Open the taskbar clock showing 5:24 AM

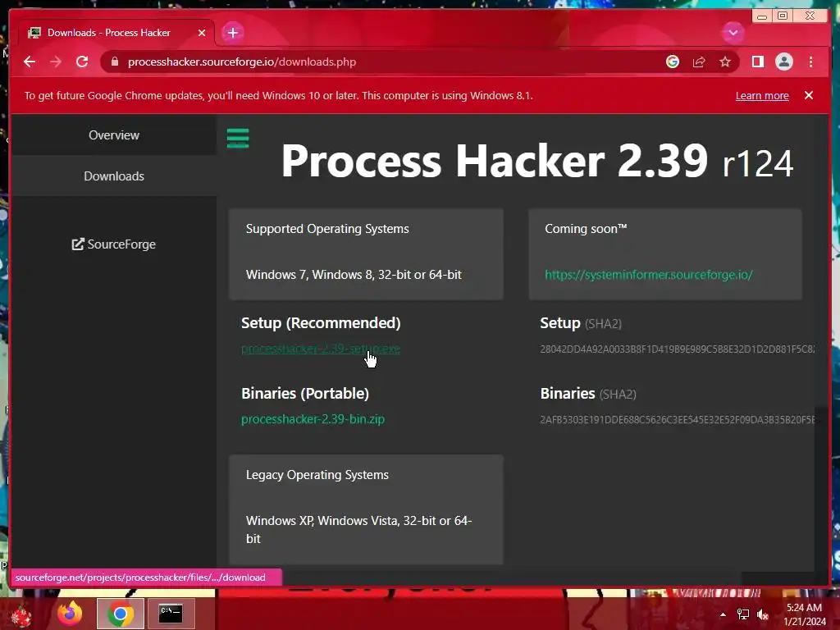click(805, 614)
